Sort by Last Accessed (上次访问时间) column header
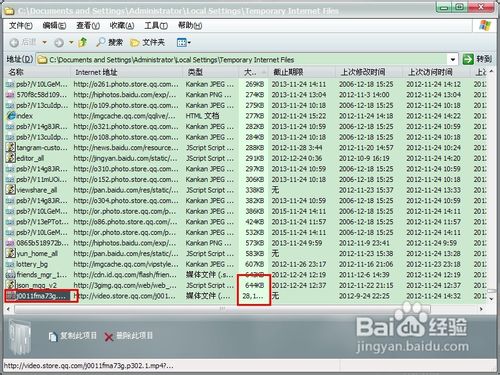The image size is (500, 375). 436,72
